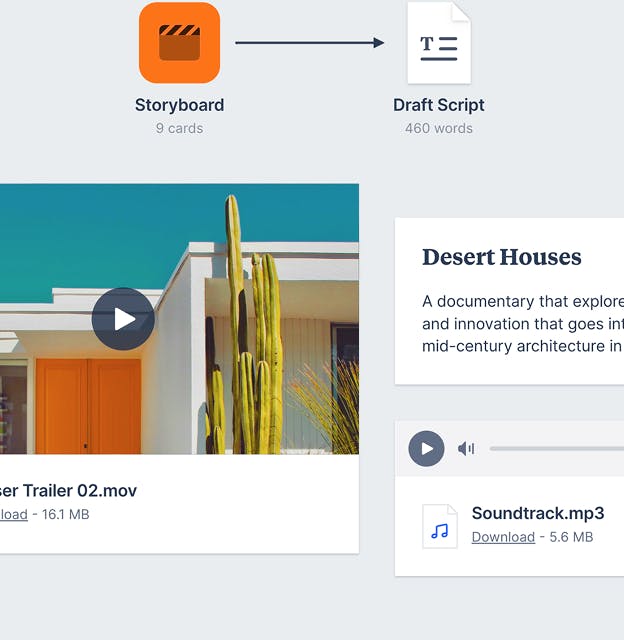Image resolution: width=624 pixels, height=640 pixels.
Task: Click the '9 cards' text
Action: click(x=180, y=128)
